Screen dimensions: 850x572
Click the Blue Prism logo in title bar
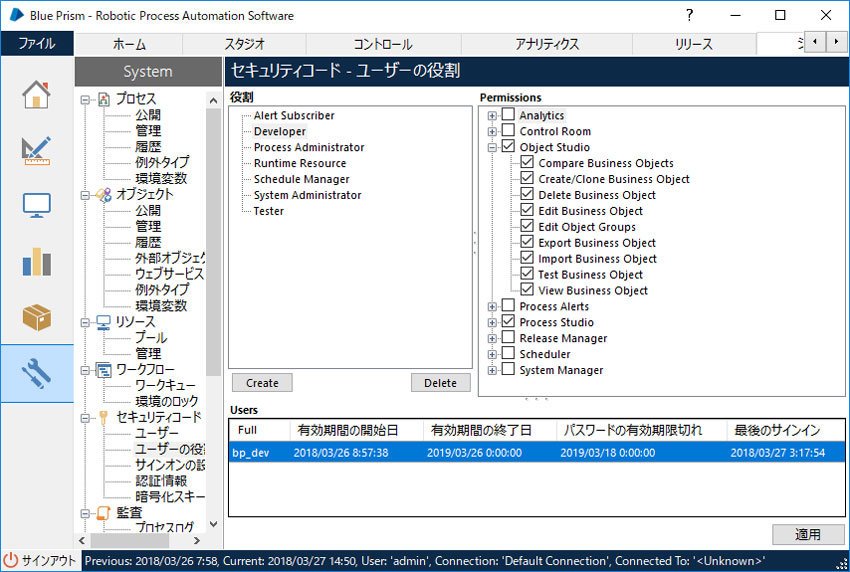pyautogui.click(x=16, y=15)
